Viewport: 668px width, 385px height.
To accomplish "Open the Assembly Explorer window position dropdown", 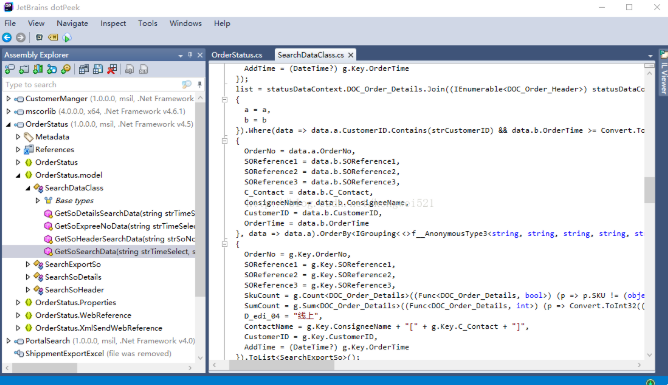I will click(180, 55).
